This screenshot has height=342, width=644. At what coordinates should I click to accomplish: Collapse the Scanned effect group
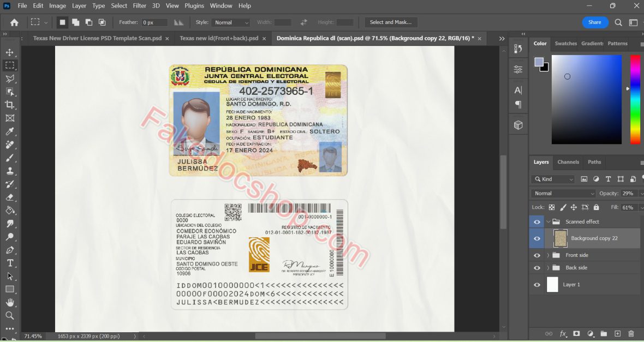pyautogui.click(x=548, y=221)
